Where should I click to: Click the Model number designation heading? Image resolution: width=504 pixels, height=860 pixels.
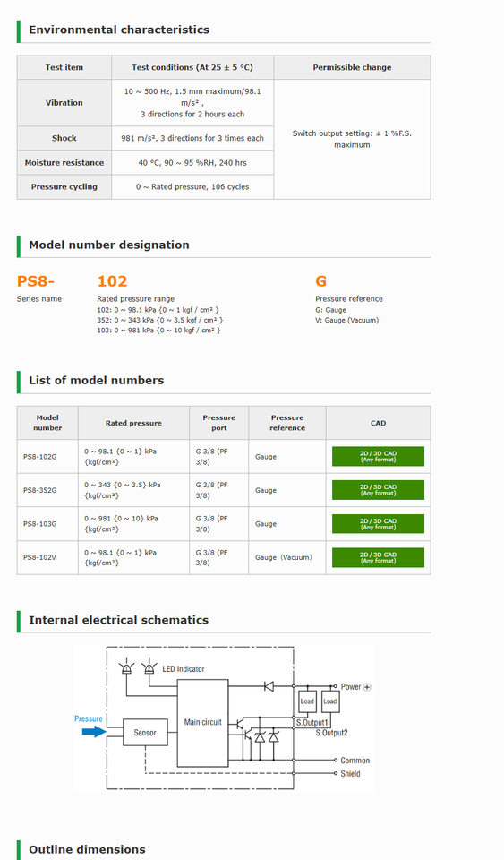pyautogui.click(x=109, y=245)
